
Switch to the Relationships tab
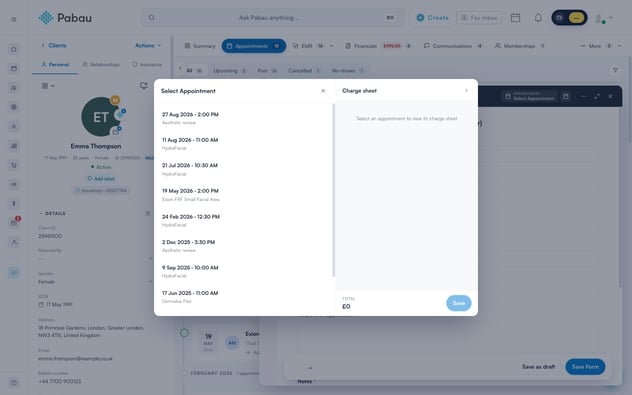click(101, 64)
